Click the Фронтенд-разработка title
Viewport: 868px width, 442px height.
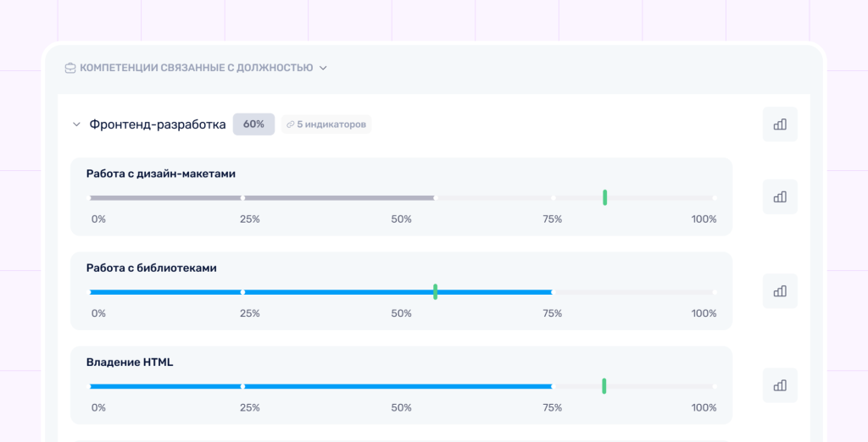[x=158, y=124]
